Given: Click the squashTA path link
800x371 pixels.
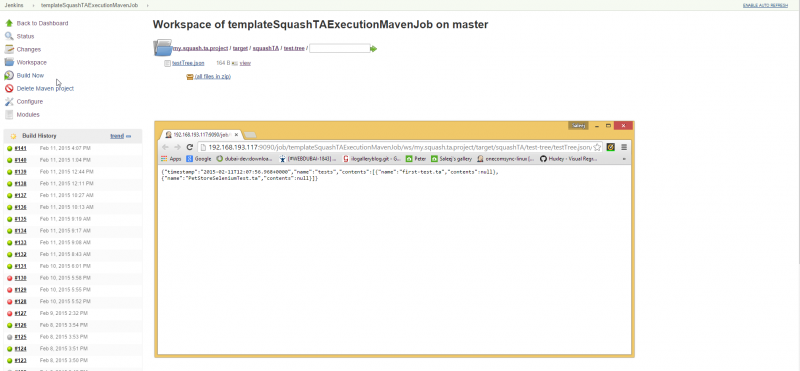Looking at the screenshot, I should [266, 48].
